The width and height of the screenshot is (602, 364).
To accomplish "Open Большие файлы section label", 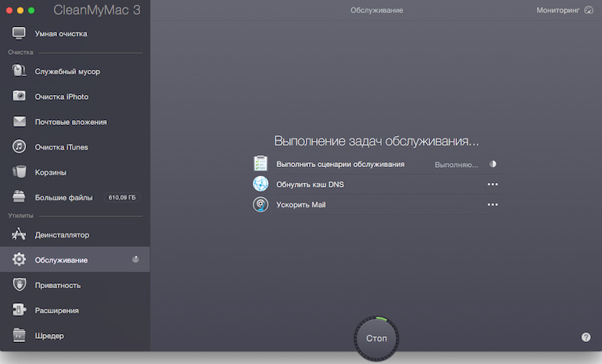I will [63, 198].
